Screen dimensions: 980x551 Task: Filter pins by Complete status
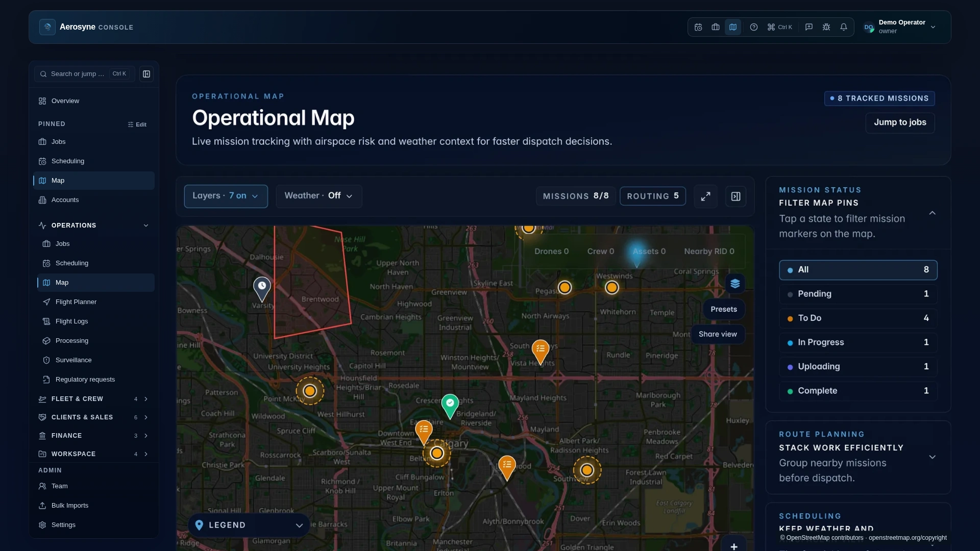point(858,391)
